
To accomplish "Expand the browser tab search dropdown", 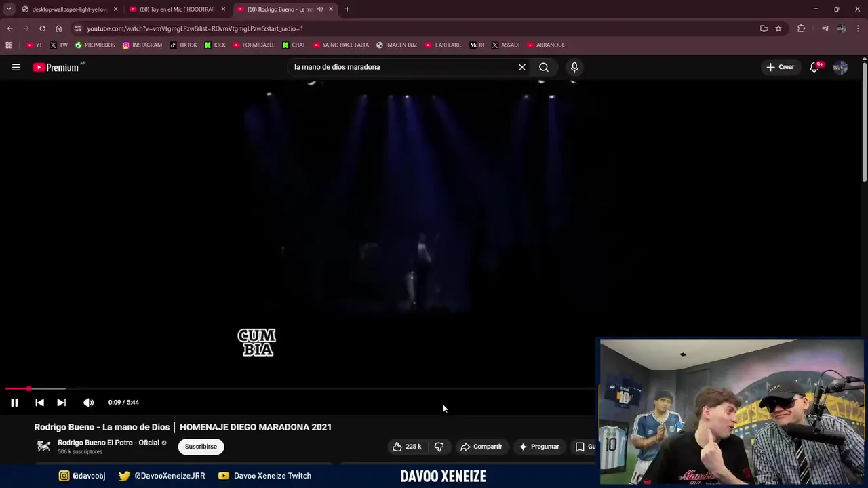I will click(9, 9).
